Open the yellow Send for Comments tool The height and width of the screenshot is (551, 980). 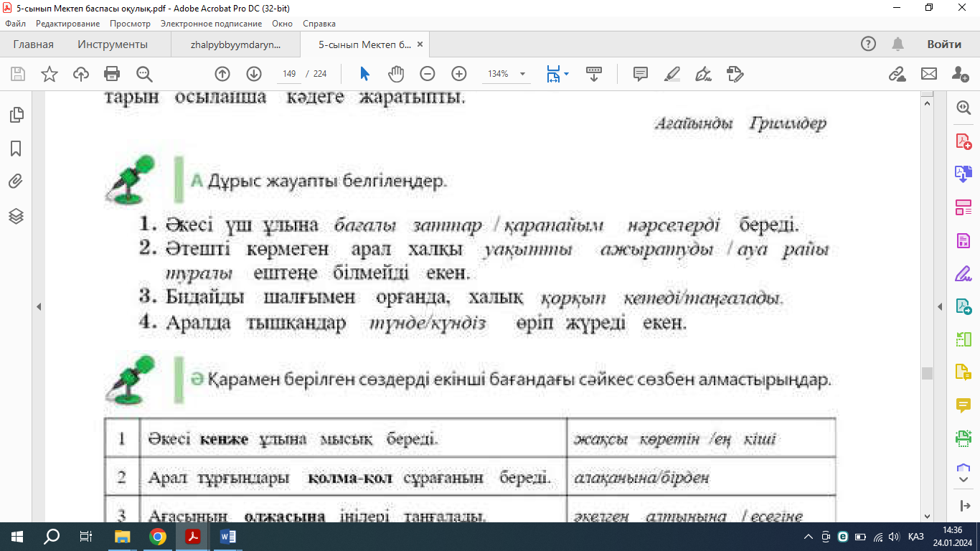[x=963, y=372]
